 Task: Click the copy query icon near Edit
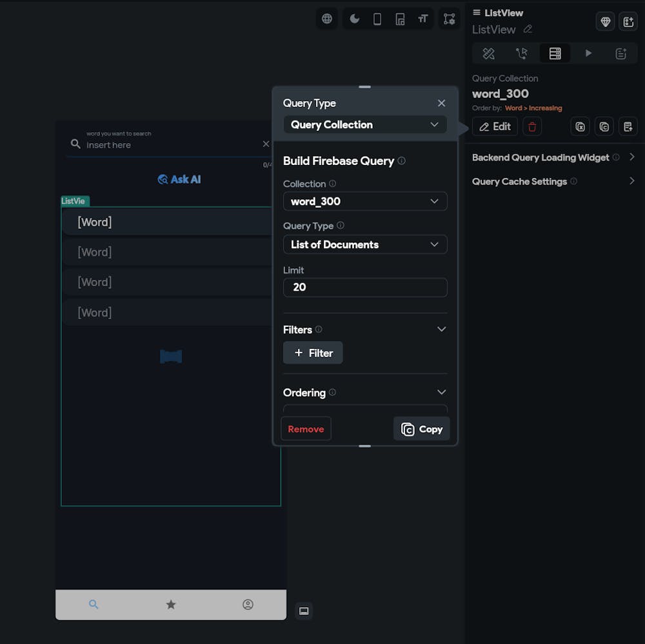pos(604,126)
